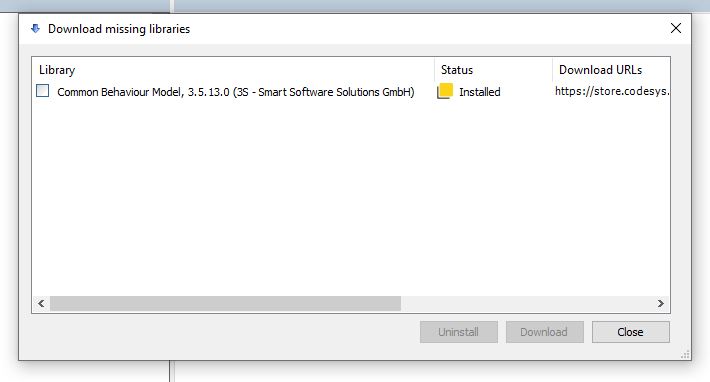Click empty scrollbar track right of thumb
Viewport: 710px width, 382px height.
pos(527,303)
